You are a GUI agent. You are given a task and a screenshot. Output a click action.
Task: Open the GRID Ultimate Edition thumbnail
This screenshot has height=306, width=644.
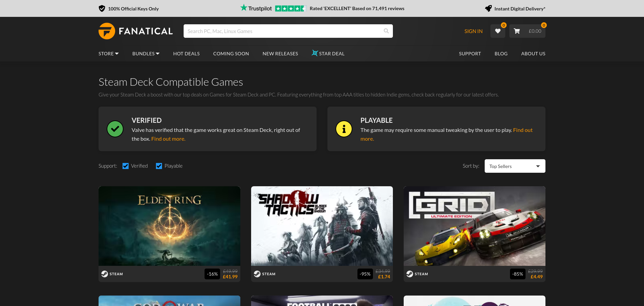(475, 226)
